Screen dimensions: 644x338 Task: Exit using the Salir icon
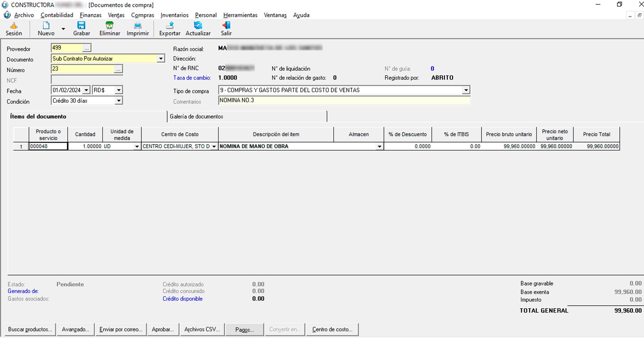[x=226, y=29]
